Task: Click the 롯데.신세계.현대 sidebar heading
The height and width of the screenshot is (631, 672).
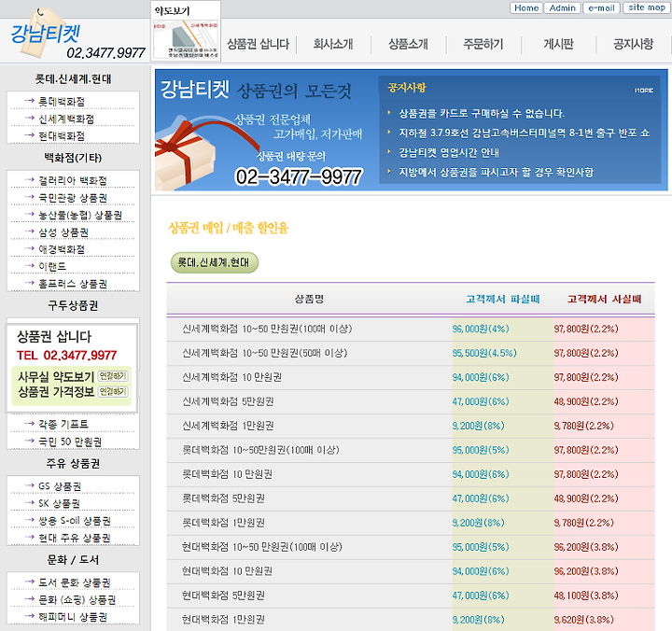Action: point(73,78)
